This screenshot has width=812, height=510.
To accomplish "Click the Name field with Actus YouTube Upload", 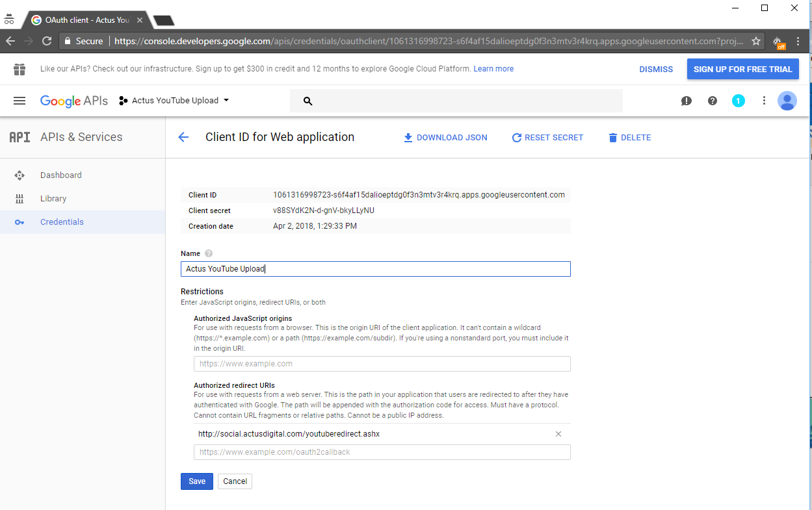I will (376, 269).
